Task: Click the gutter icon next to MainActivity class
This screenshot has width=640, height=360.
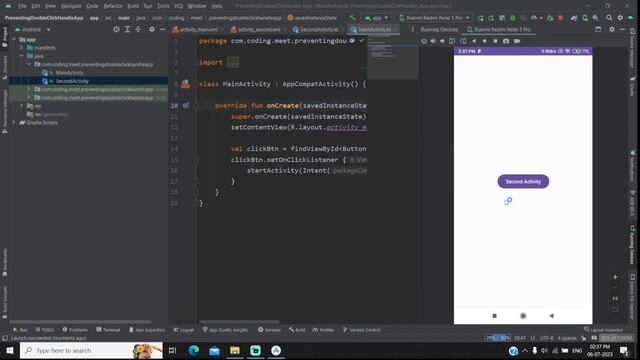Action: [185, 84]
